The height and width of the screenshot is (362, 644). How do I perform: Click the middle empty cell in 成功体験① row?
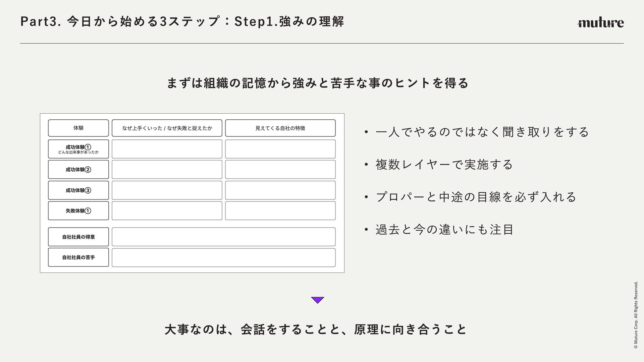tap(167, 149)
